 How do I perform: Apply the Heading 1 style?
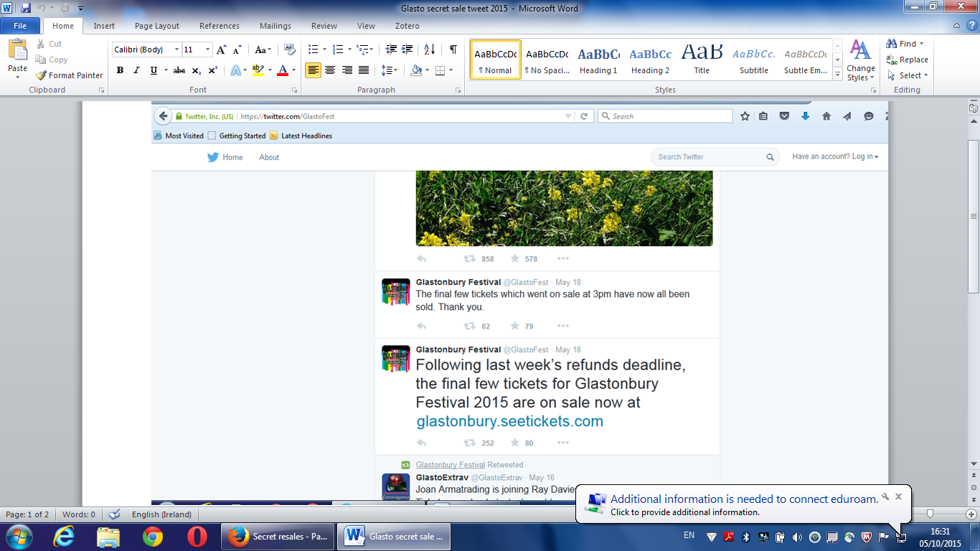[598, 60]
